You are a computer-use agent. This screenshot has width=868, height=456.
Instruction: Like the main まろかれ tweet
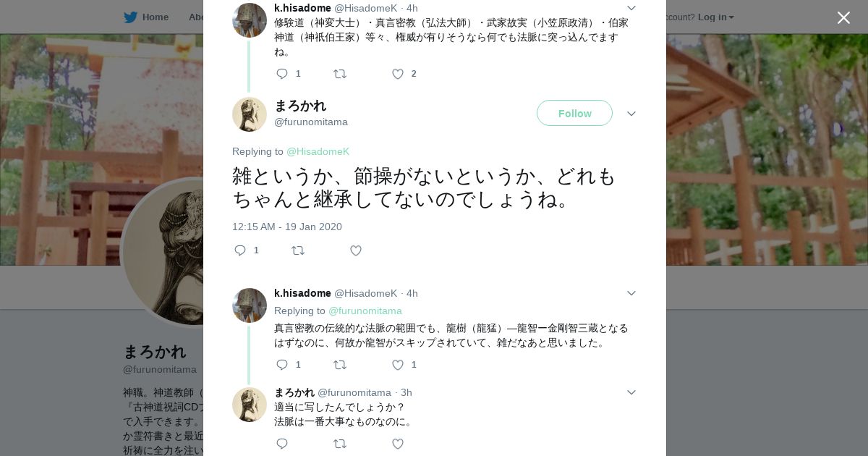(356, 250)
